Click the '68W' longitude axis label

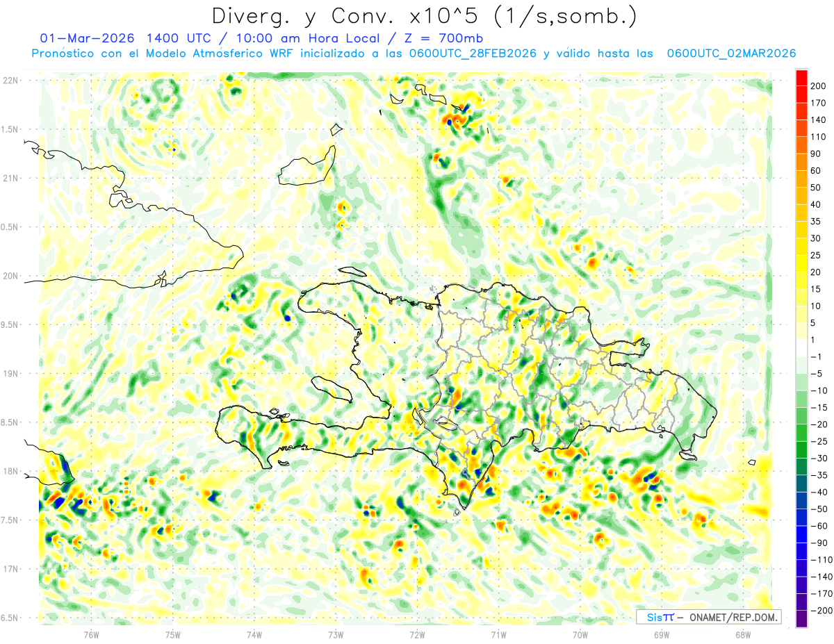point(743,634)
